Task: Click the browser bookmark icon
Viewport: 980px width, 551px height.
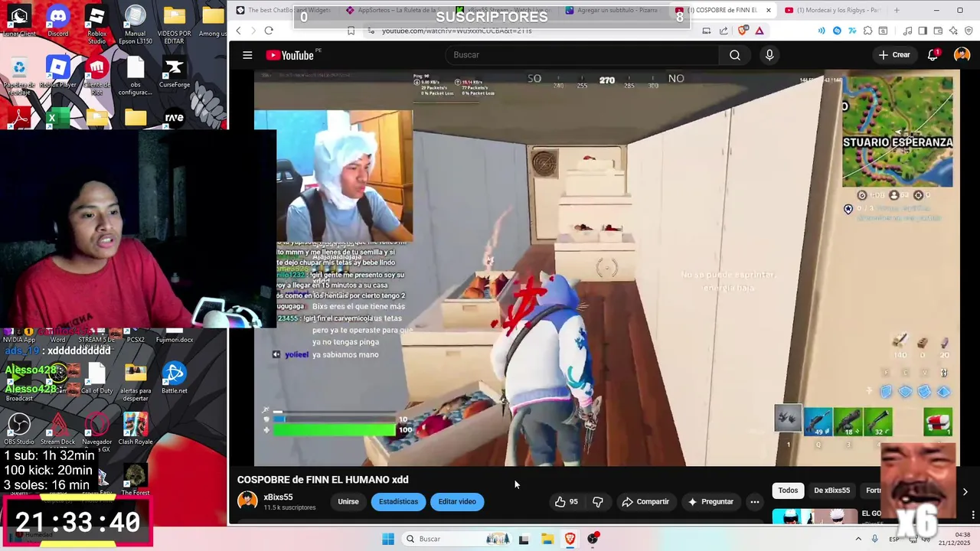Action: [x=351, y=31]
